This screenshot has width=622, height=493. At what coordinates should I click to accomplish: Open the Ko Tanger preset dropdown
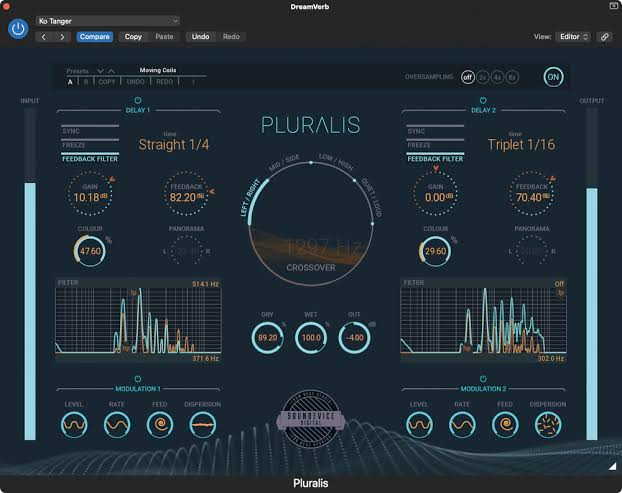coord(108,21)
